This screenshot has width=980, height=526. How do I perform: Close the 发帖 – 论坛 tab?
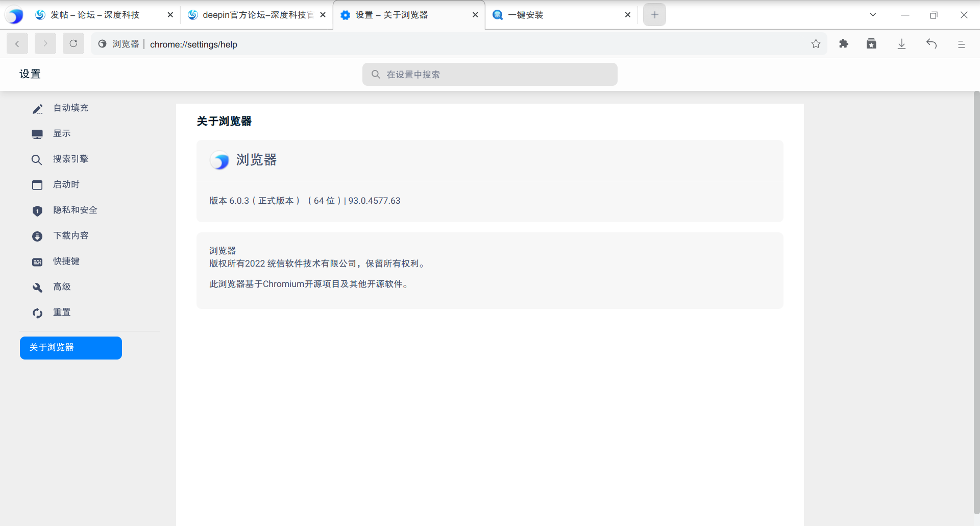170,15
